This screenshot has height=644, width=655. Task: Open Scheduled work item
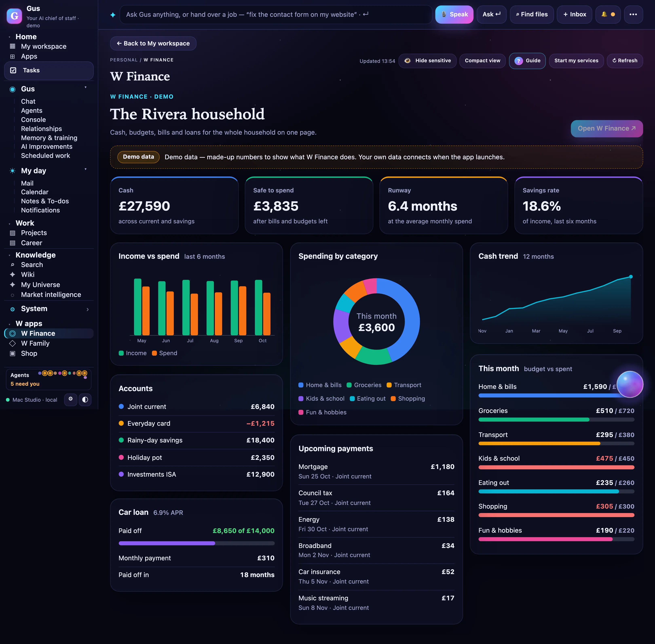pos(45,156)
